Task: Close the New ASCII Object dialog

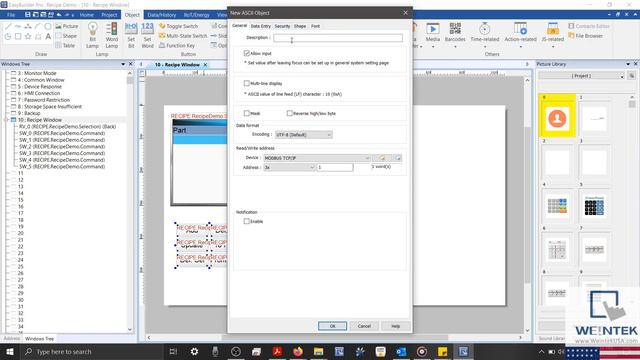Action: click(405, 13)
